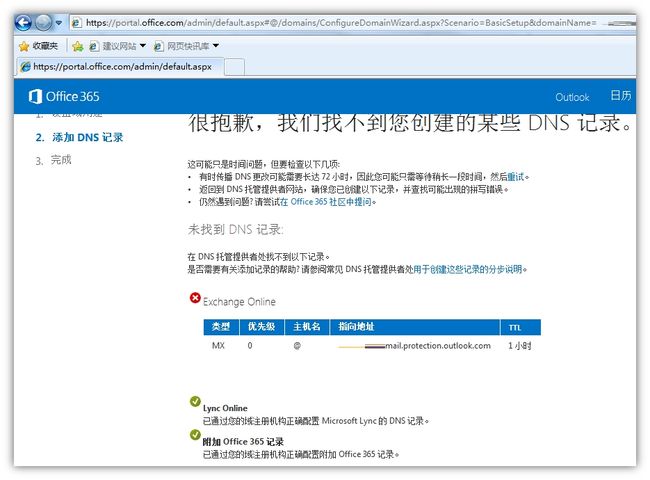Click the Lync Online heading
The width and height of the screenshot is (650, 480).
(225, 408)
